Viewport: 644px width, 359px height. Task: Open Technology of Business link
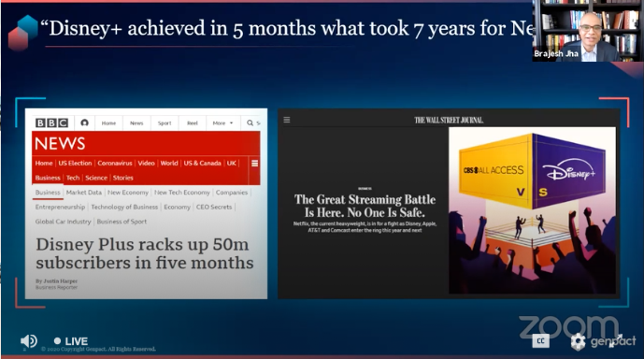(124, 207)
